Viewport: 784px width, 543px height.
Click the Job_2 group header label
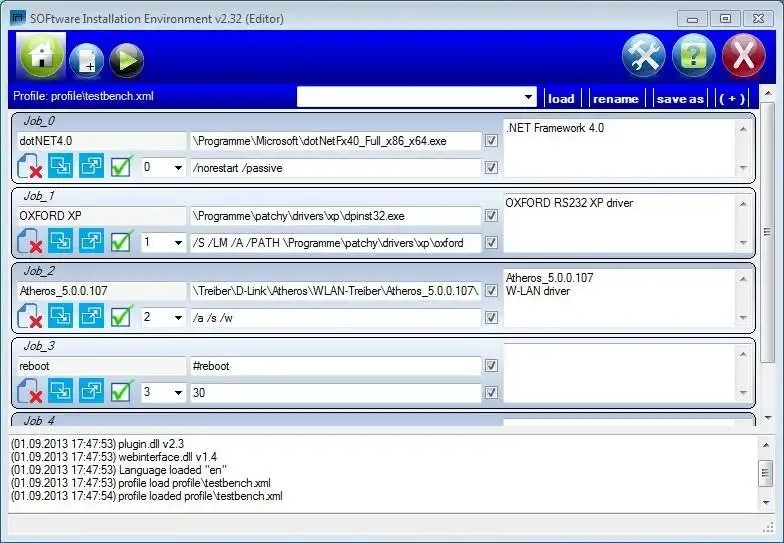[39, 271]
